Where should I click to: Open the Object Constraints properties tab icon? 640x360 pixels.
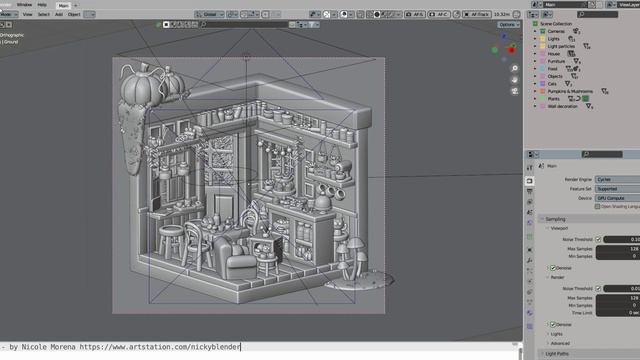click(529, 292)
